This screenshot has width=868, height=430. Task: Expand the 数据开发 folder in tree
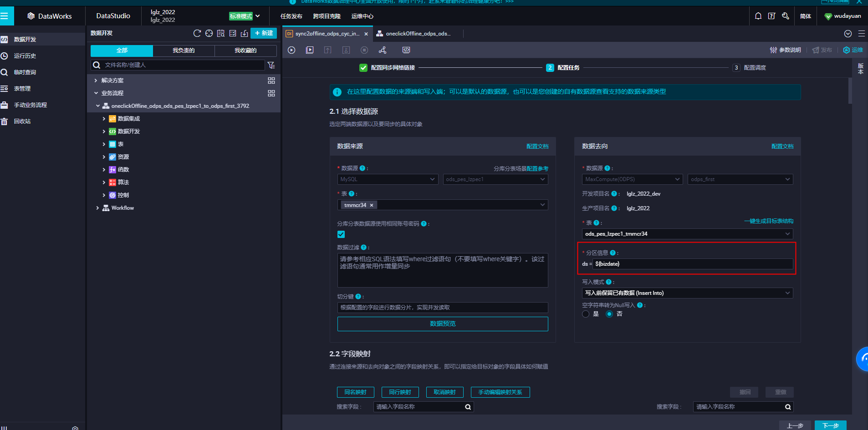click(104, 132)
